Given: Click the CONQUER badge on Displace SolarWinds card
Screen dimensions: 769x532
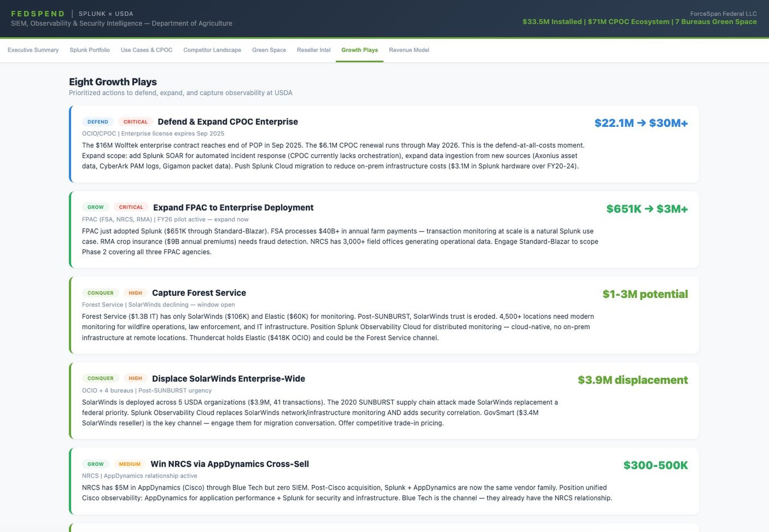Looking at the screenshot, I should [100, 379].
